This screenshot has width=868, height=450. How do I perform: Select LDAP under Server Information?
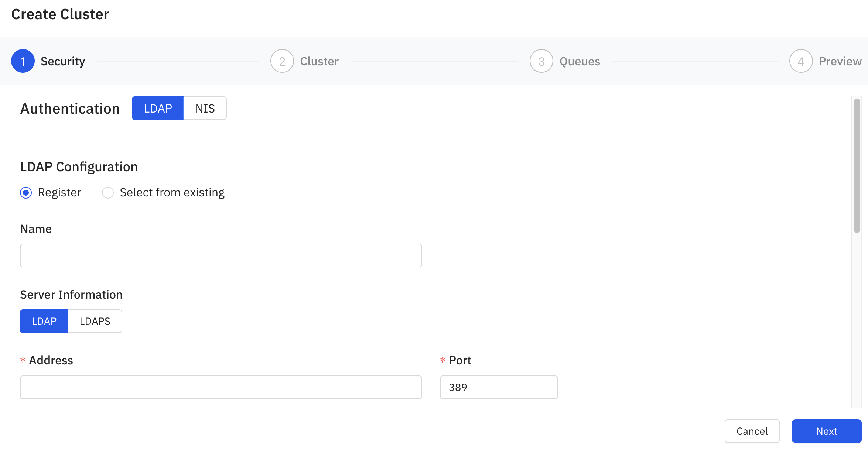click(44, 321)
